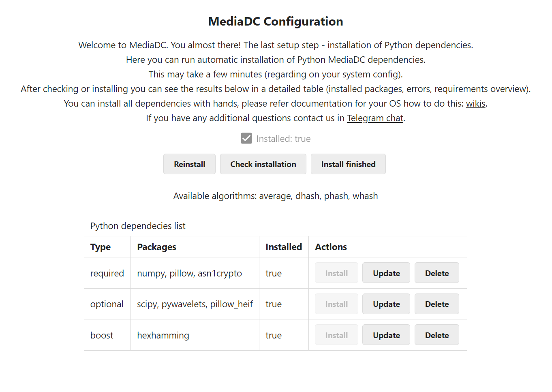Delete the required packages row
The image size is (552, 392).
pyautogui.click(x=436, y=273)
